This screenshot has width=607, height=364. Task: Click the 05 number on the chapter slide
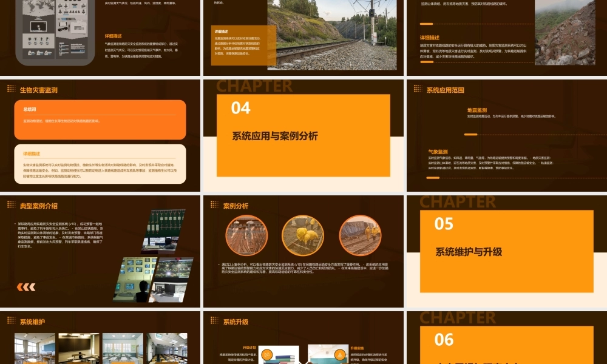click(444, 224)
